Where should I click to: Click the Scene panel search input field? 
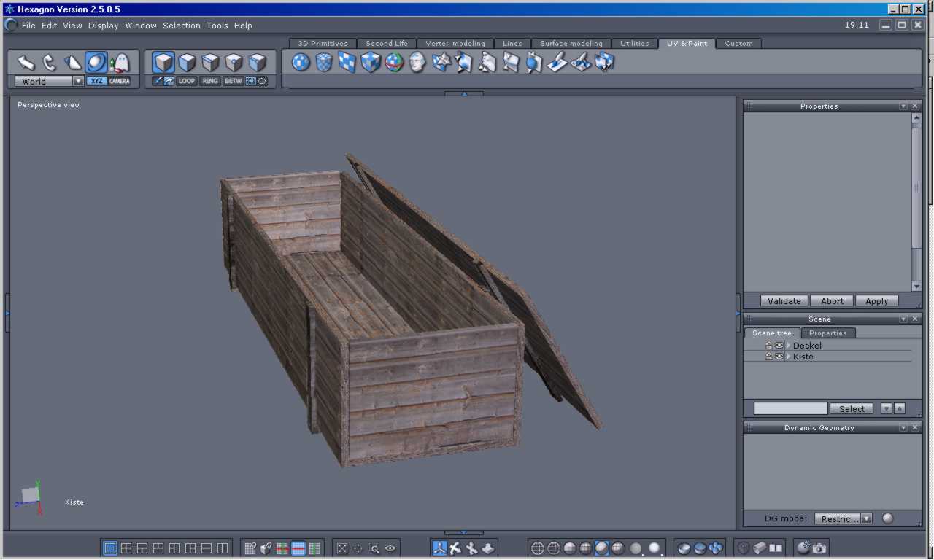click(790, 409)
